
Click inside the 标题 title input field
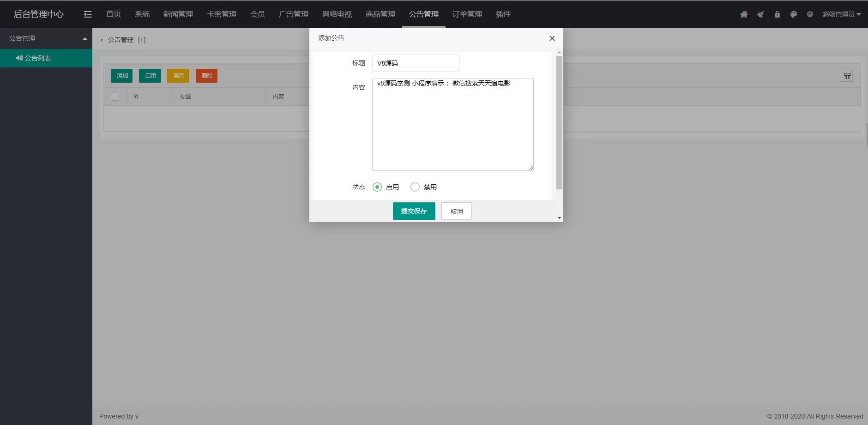pyautogui.click(x=415, y=63)
